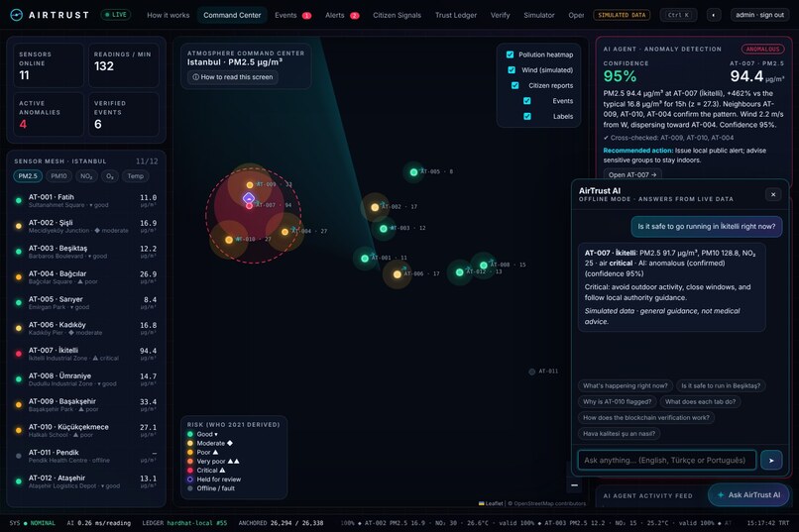The height and width of the screenshot is (532, 799).
Task: Click the AT-004 map sensor marker
Action: point(285,232)
